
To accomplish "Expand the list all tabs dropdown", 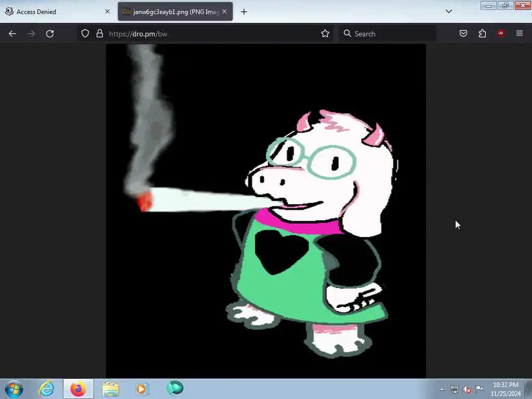I will (x=448, y=11).
